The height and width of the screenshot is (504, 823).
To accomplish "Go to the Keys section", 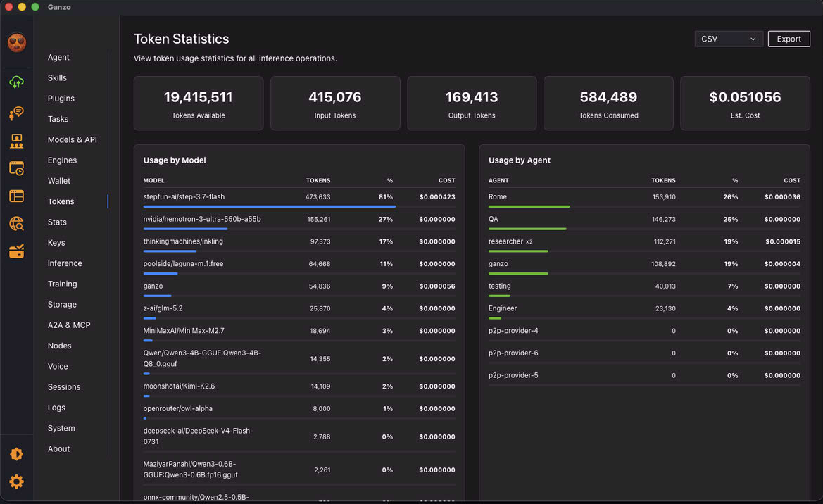I will (56, 243).
